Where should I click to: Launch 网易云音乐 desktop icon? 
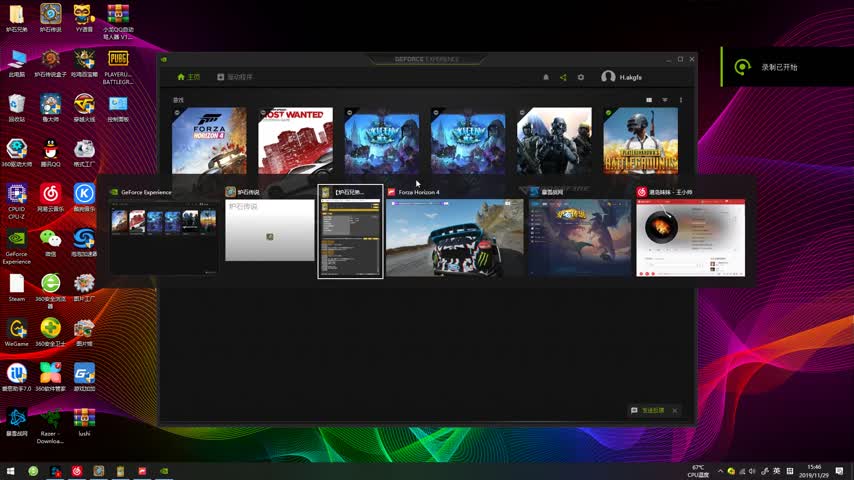point(50,198)
